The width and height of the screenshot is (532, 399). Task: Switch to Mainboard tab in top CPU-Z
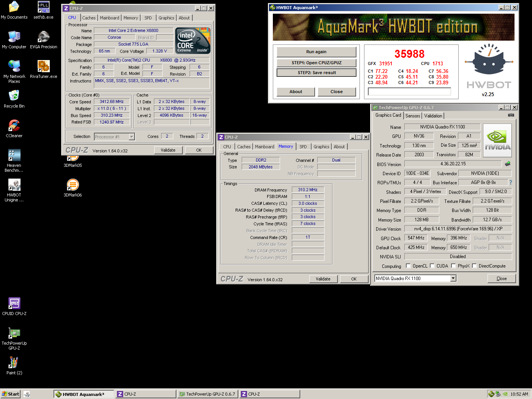109,18
